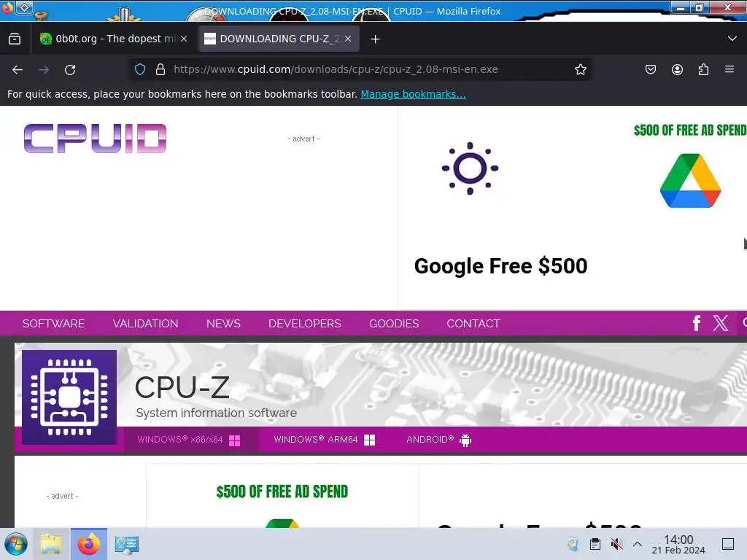Open the Extensions puzzle icon
The height and width of the screenshot is (560, 747).
[x=703, y=69]
